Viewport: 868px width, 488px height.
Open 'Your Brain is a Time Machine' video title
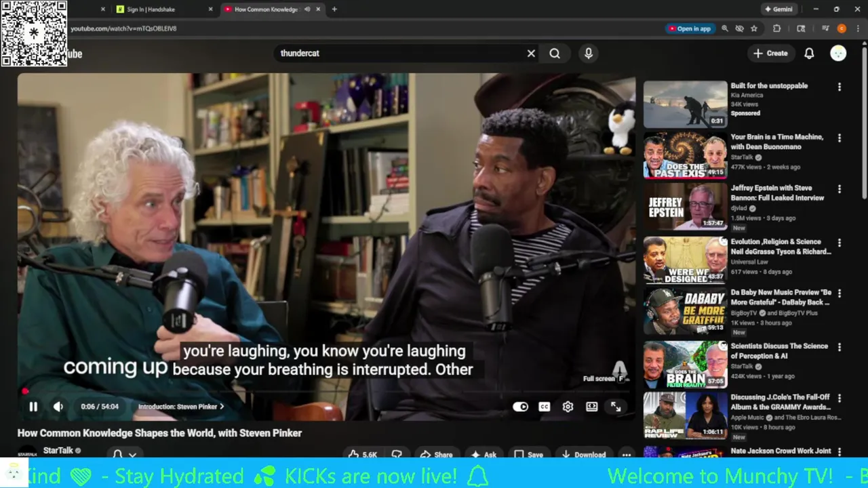pos(777,142)
